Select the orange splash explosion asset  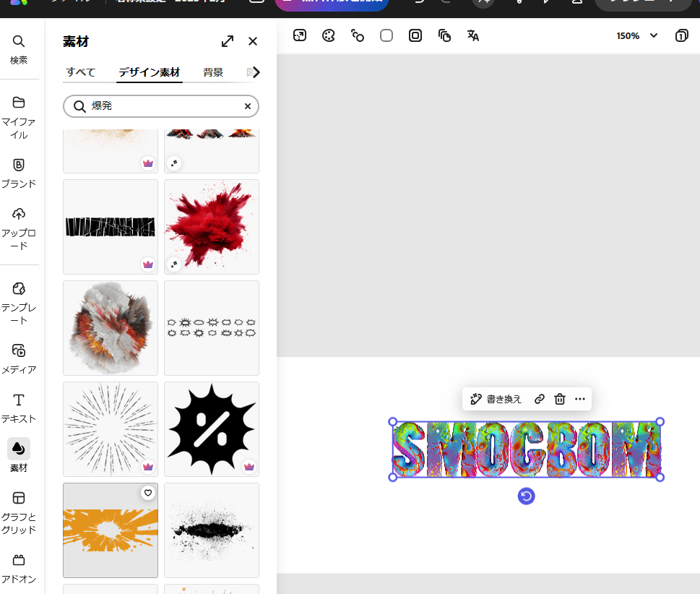(111, 530)
